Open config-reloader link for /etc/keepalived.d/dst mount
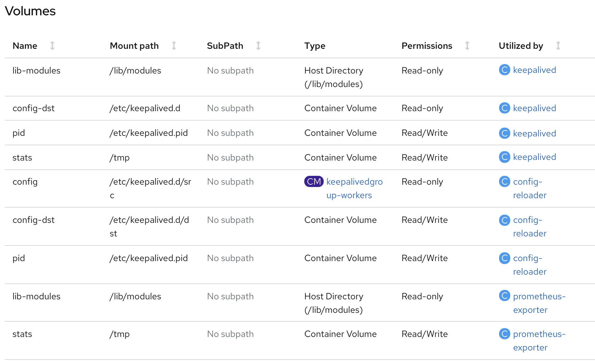Viewport: 595px width, 364px height. [528, 220]
